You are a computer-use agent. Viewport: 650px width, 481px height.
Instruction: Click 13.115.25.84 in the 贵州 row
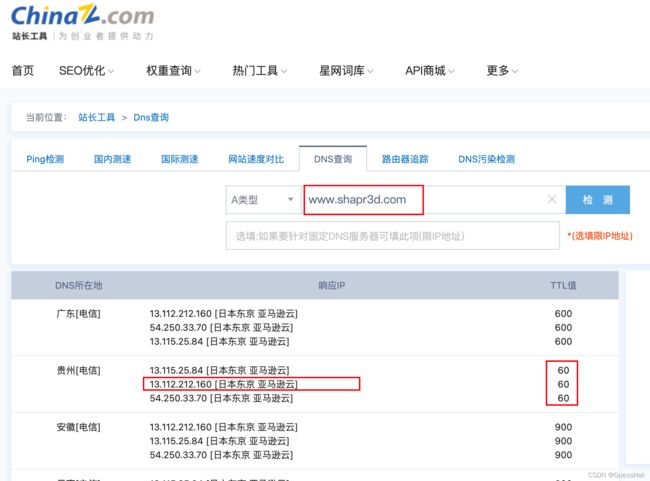(x=176, y=370)
